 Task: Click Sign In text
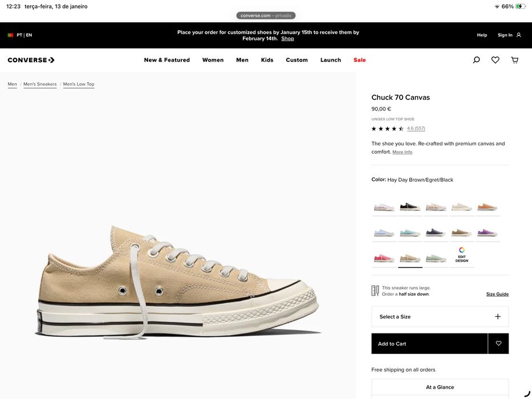tap(505, 35)
